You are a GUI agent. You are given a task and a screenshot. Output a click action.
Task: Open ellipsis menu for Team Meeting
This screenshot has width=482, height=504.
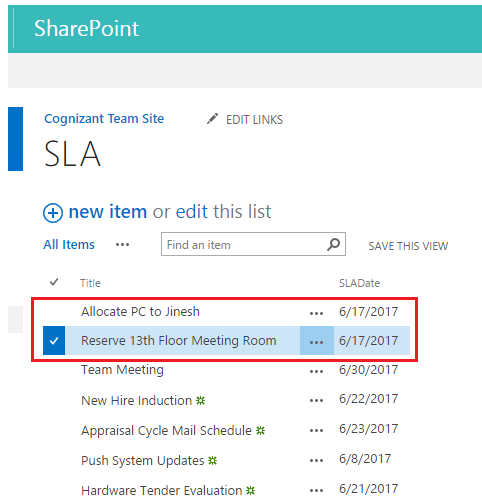point(316,371)
